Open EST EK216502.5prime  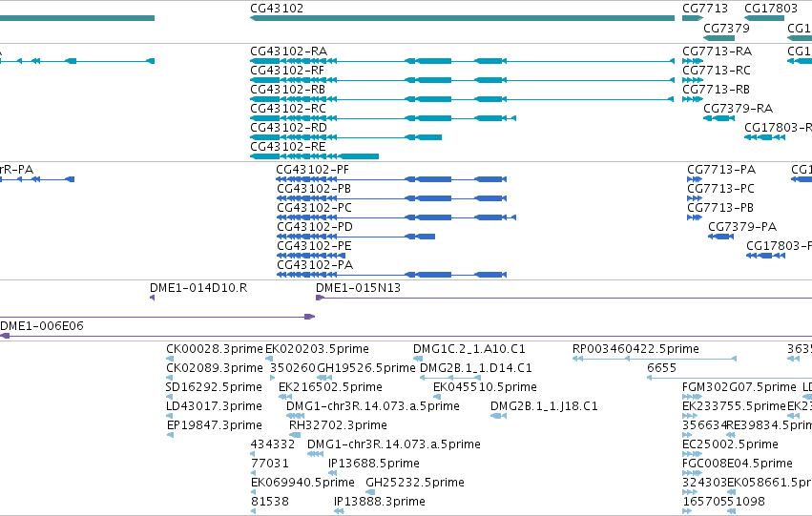click(330, 387)
